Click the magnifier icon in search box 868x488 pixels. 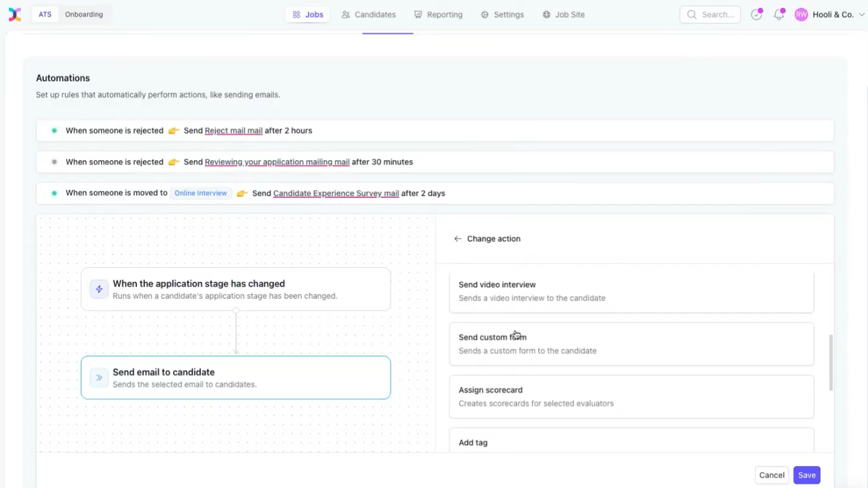click(x=691, y=15)
